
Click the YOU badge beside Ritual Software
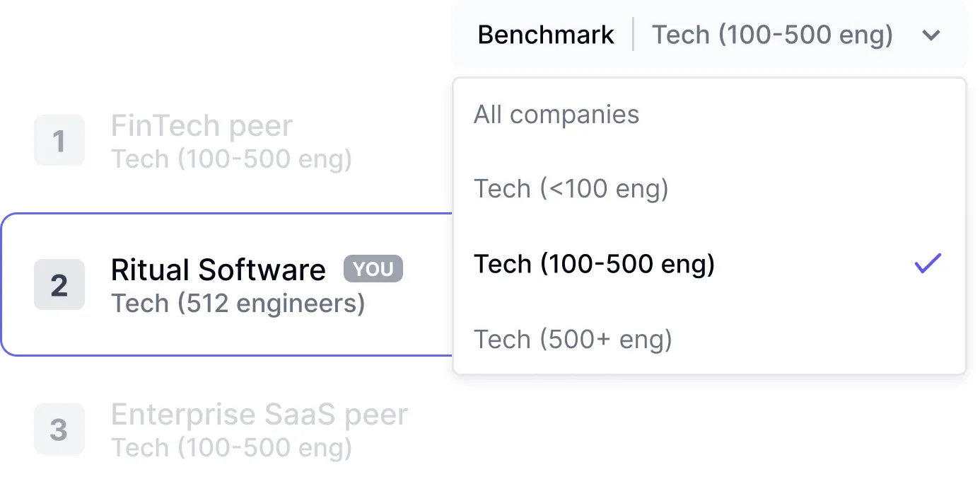click(x=373, y=269)
